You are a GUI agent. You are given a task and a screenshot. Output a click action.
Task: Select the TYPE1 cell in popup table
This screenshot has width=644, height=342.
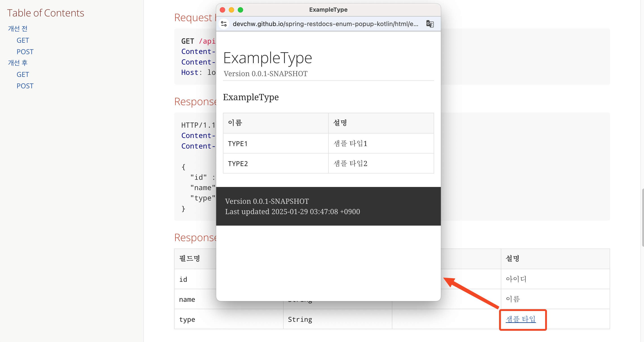coord(275,143)
